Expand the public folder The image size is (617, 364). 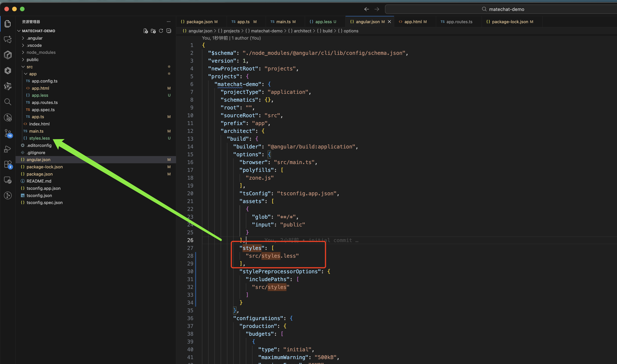[32, 60]
